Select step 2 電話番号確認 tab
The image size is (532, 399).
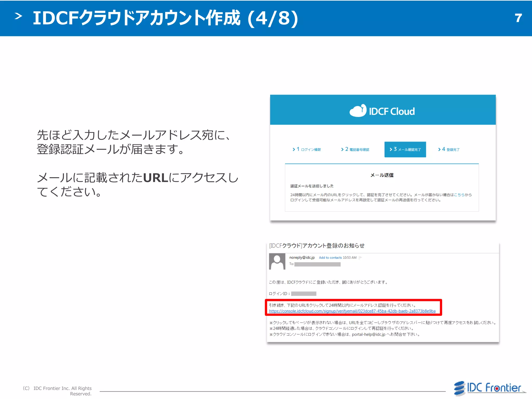(355, 149)
